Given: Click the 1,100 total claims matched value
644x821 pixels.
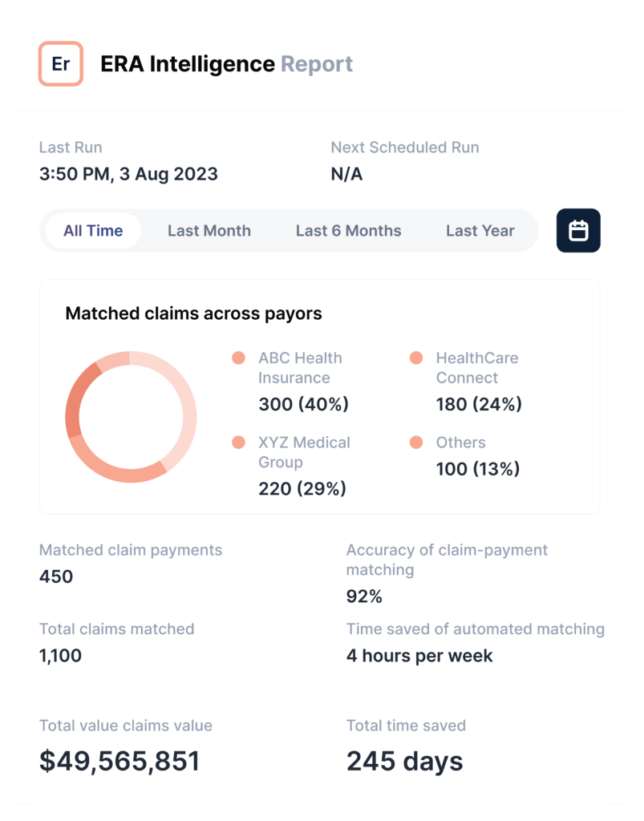Looking at the screenshot, I should click(x=60, y=656).
